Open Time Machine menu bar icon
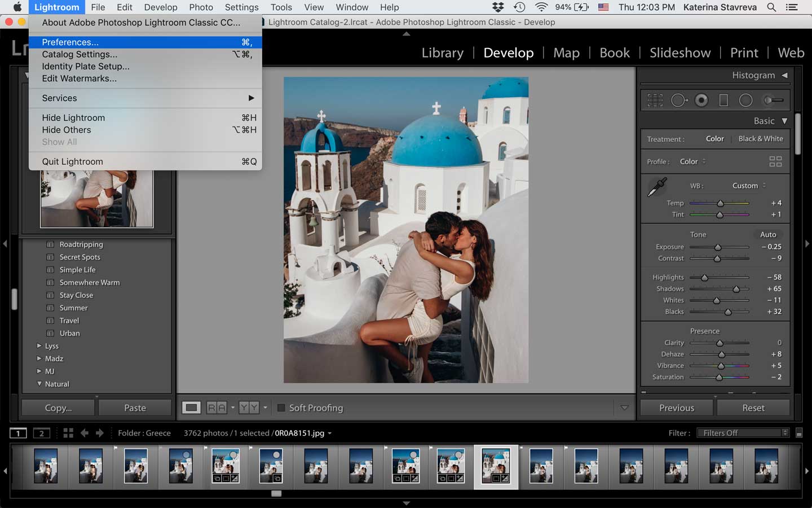Screen dimensions: 812x508 coord(519,7)
